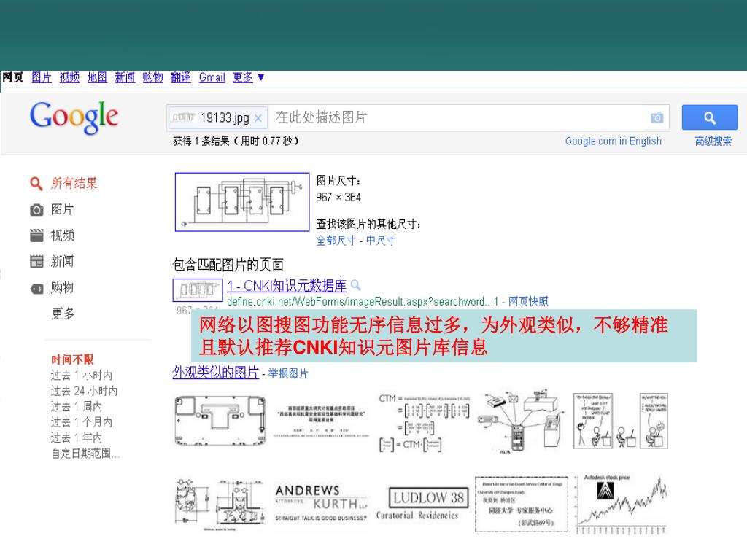Filter results by 图片 in the sidebar
This screenshot has height=560, width=747.
63,209
